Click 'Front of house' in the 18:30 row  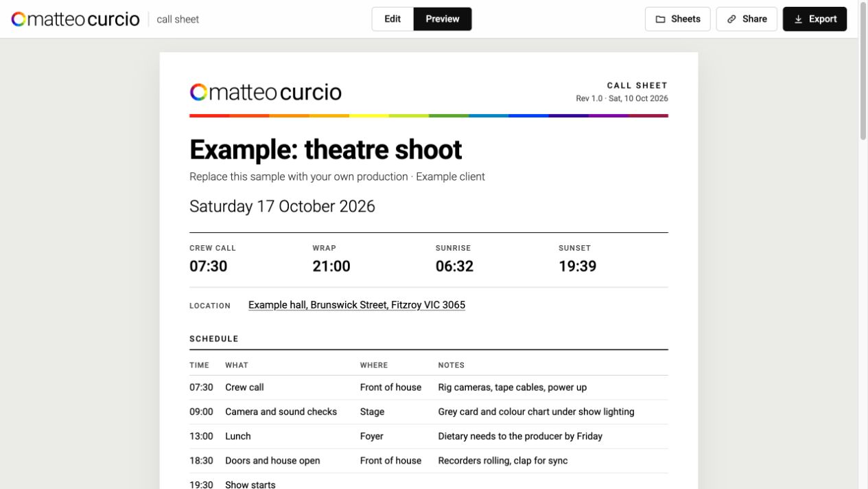tap(390, 461)
